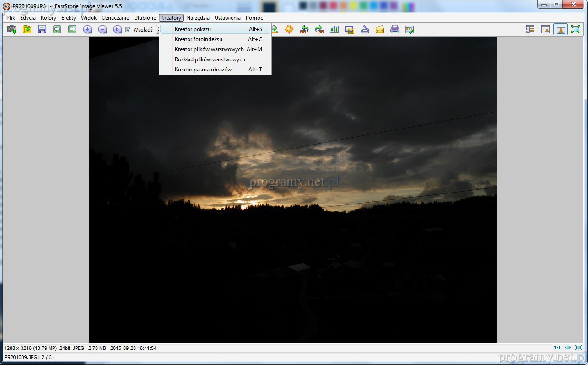This screenshot has width=588, height=365.
Task: Click the 1:1 actual size button
Action: (557, 348)
